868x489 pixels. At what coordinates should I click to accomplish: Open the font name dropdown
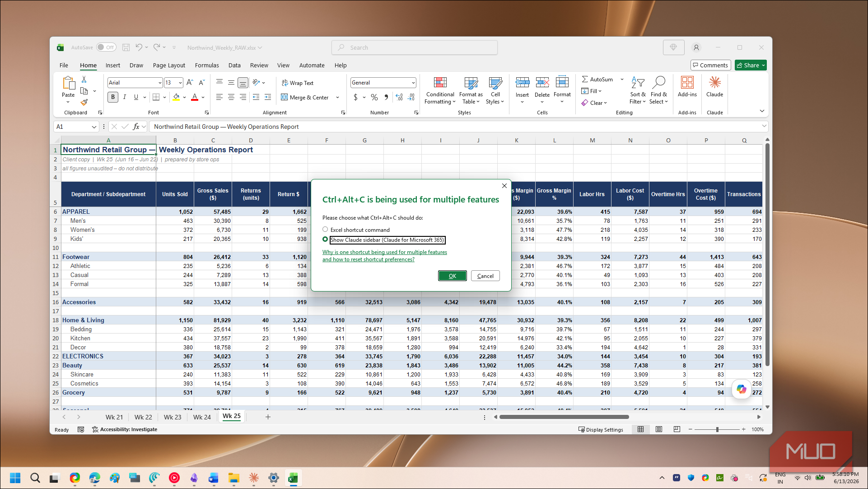160,83
